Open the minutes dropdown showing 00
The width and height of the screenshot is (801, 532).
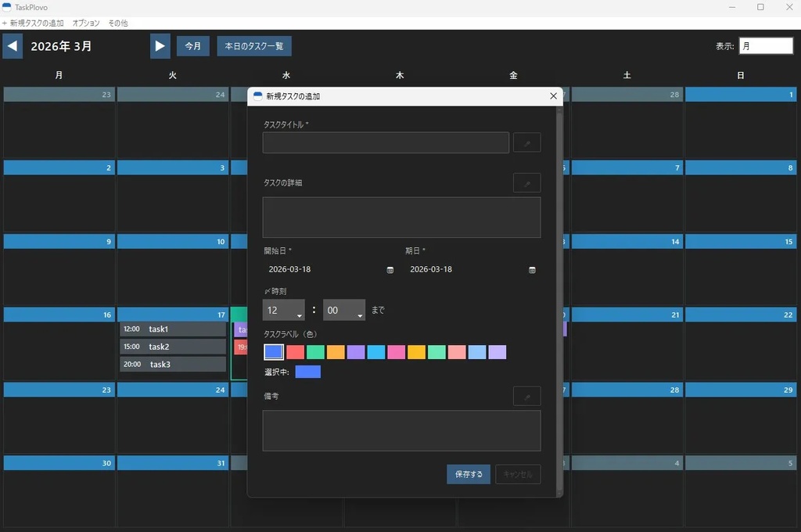coord(344,311)
